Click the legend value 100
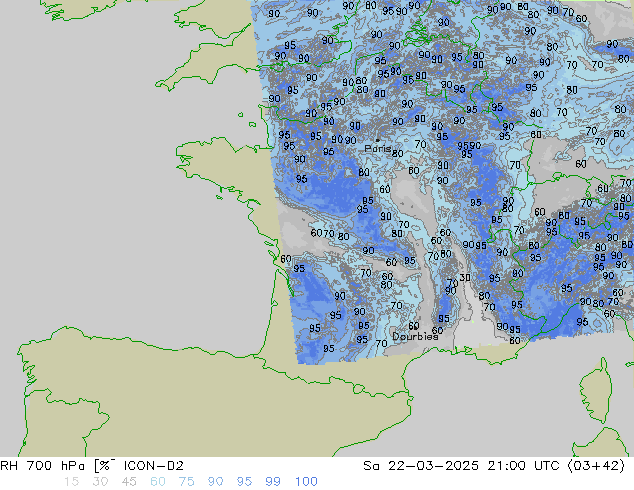The image size is (634, 490). coord(306,482)
